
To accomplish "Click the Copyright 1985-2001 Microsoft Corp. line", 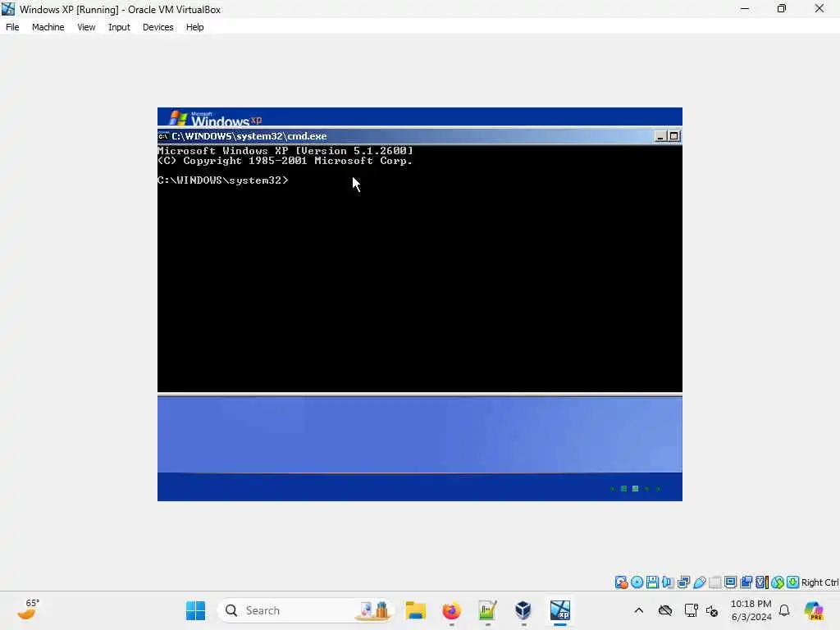I will pos(285,161).
